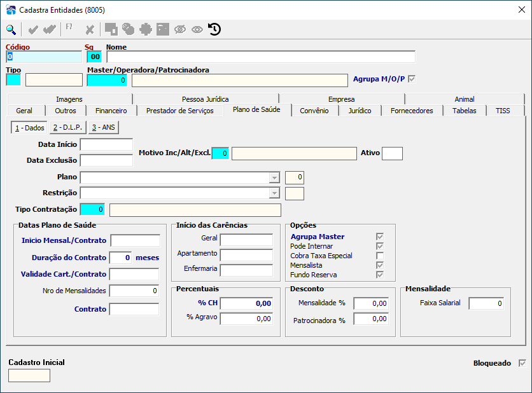The width and height of the screenshot is (532, 393).
Task: Toggle the Bloqueado checkbox
Action: point(522,363)
